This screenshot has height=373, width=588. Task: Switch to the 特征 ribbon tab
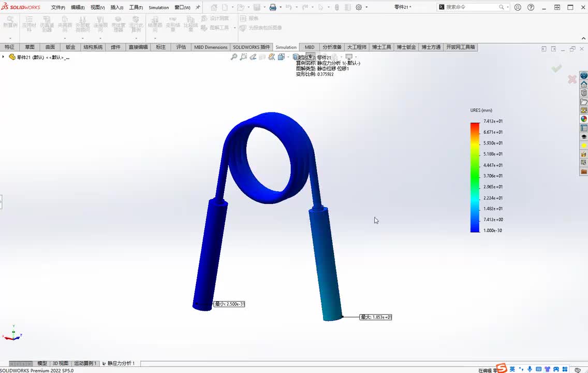(9, 47)
